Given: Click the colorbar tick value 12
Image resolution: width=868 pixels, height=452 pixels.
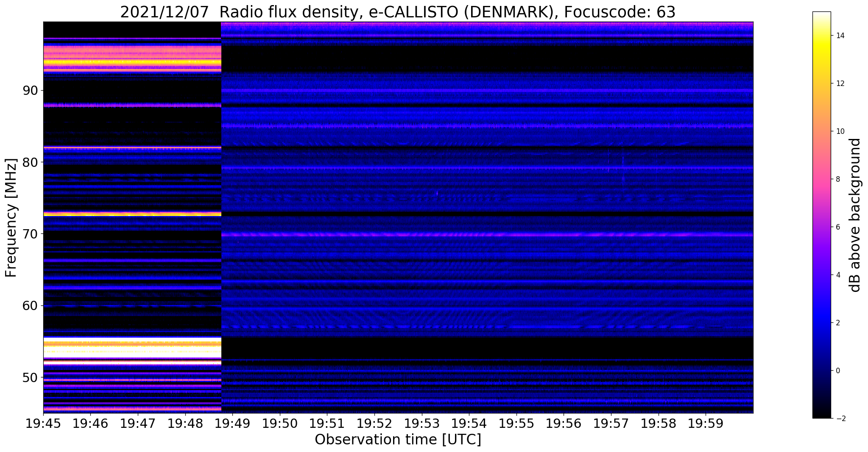Looking at the screenshot, I should pos(840,83).
